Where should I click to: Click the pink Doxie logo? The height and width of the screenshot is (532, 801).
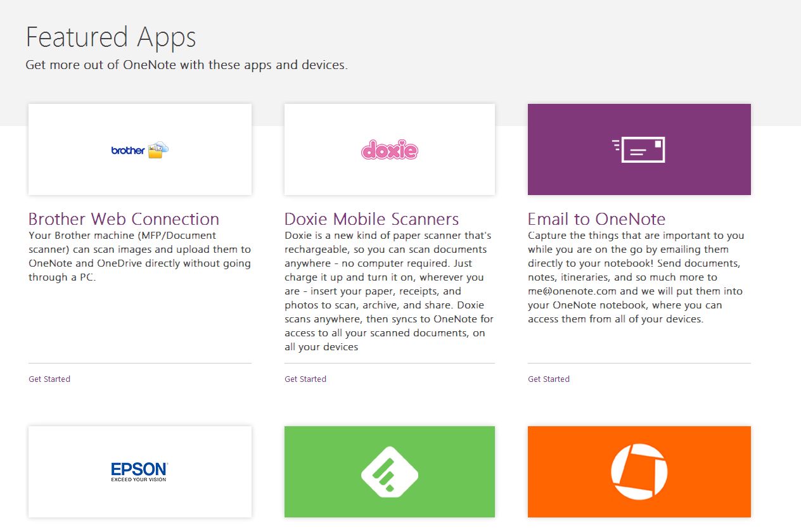(390, 150)
